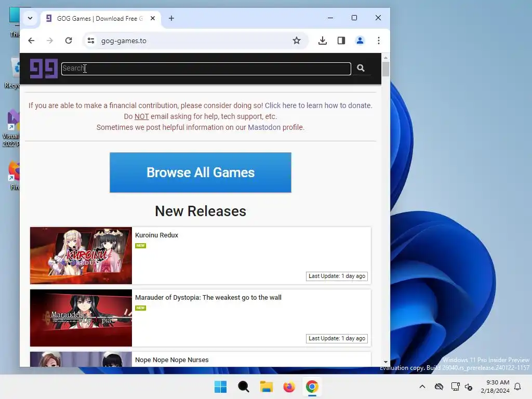Click the Kuroinu Redux thumbnail image
532x399 pixels.
point(81,256)
